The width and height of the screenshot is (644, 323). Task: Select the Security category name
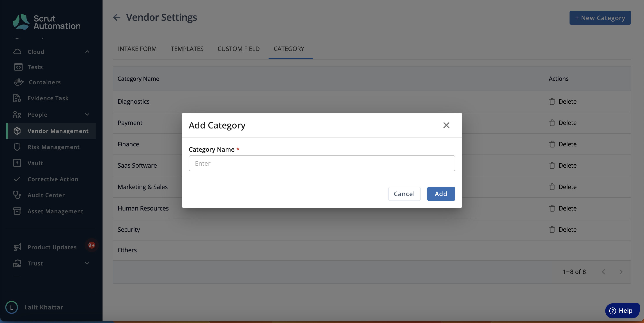[129, 230]
